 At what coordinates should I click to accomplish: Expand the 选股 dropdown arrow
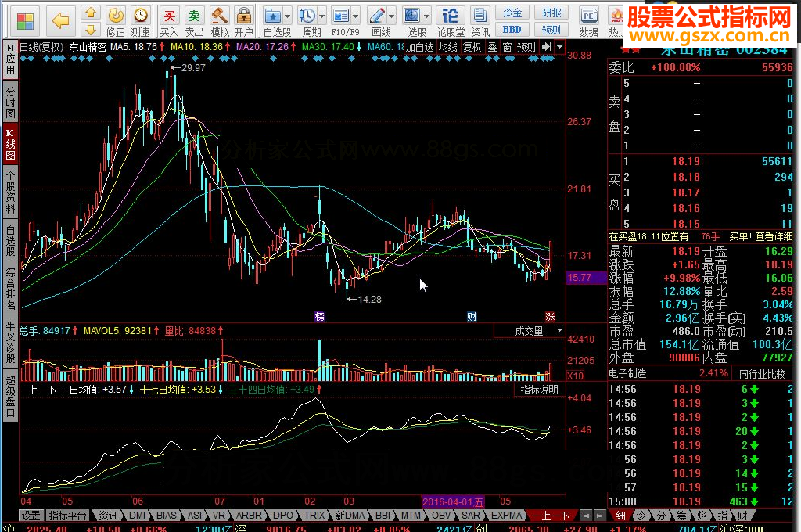[x=426, y=17]
